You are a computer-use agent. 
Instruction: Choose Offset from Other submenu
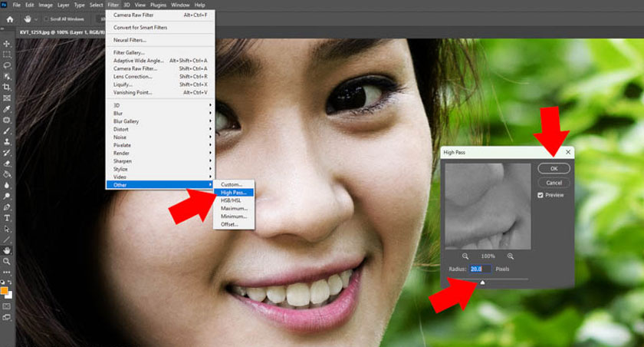pos(233,224)
